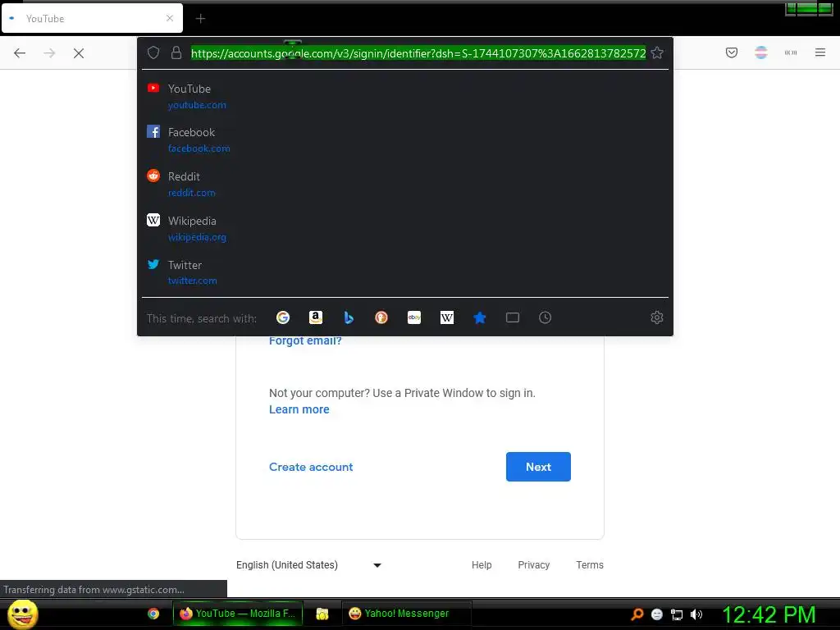Search this time with Google
The width and height of the screenshot is (840, 630).
pyautogui.click(x=283, y=317)
